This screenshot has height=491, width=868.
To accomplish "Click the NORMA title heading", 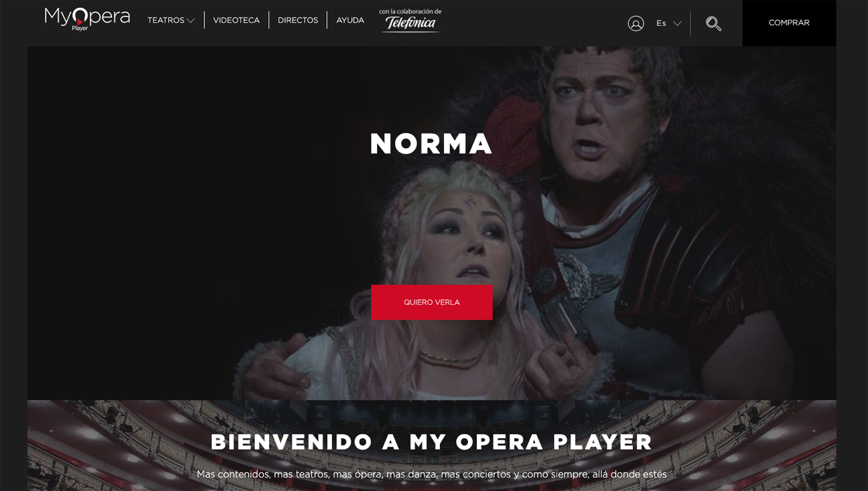I will pos(431,143).
